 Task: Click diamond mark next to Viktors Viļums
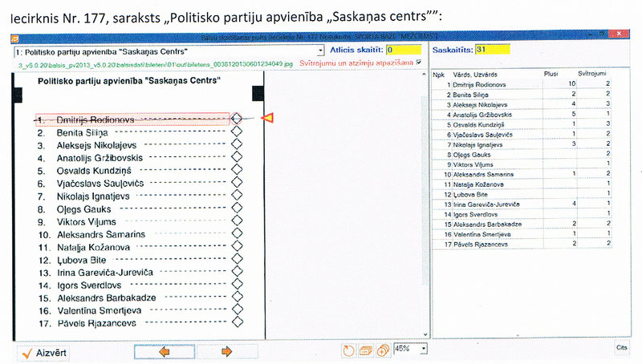(x=237, y=220)
